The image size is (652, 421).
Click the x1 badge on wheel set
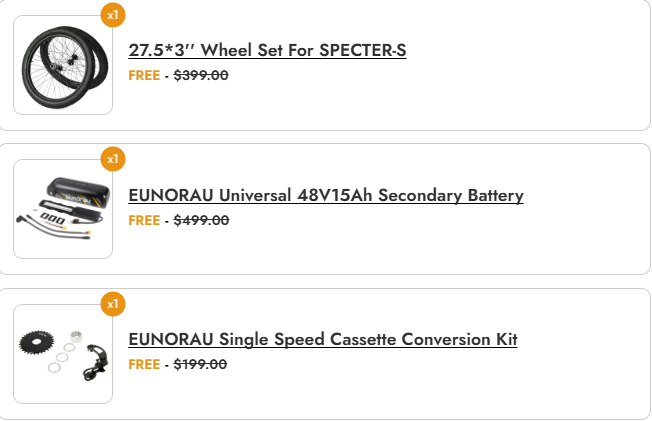point(113,15)
